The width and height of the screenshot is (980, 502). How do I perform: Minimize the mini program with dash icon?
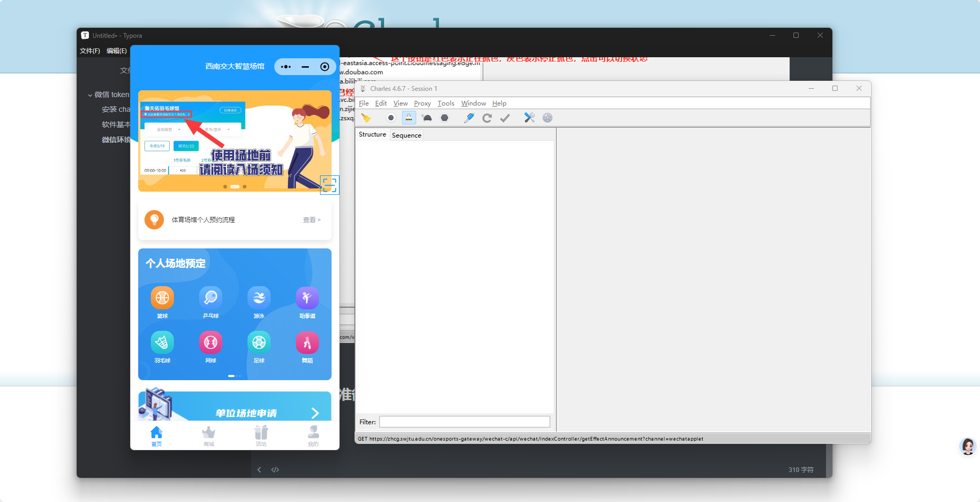click(x=305, y=67)
